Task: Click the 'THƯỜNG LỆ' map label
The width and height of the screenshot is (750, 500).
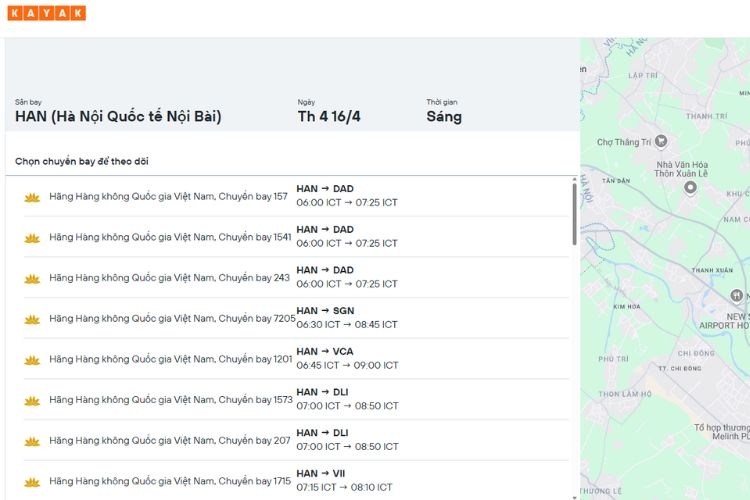Action: pyautogui.click(x=601, y=491)
